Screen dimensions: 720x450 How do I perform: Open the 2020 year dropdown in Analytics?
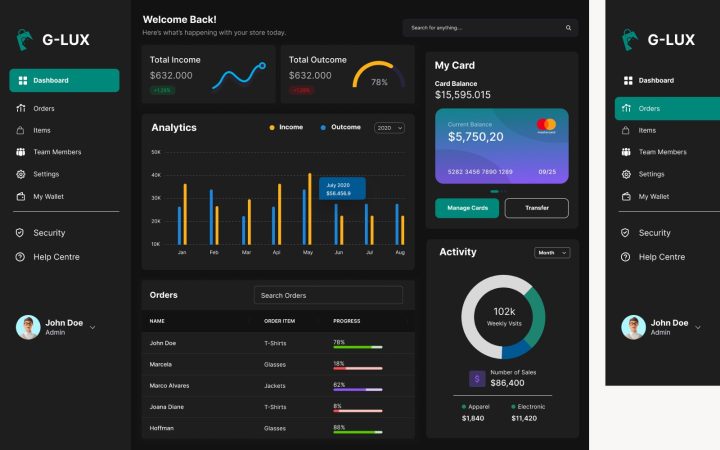pyautogui.click(x=389, y=128)
